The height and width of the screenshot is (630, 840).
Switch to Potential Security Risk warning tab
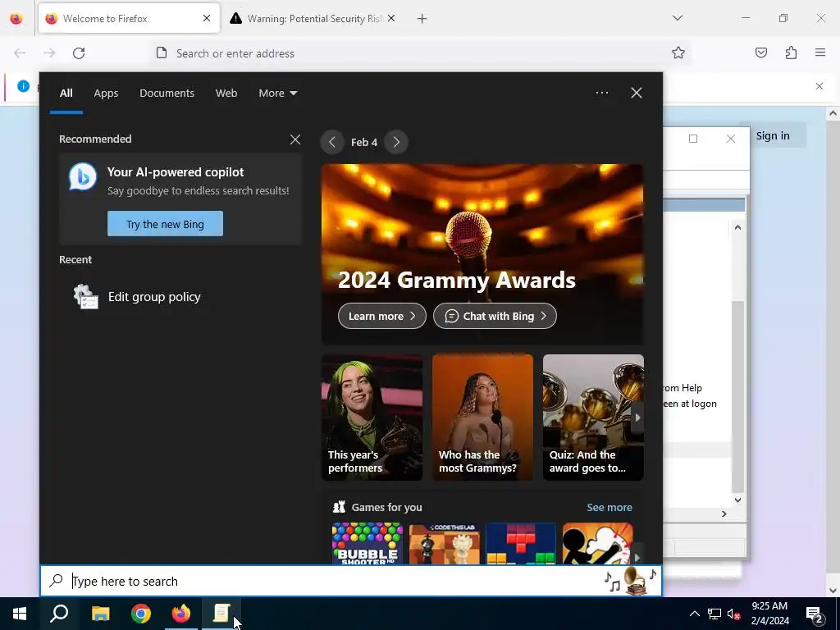(313, 18)
